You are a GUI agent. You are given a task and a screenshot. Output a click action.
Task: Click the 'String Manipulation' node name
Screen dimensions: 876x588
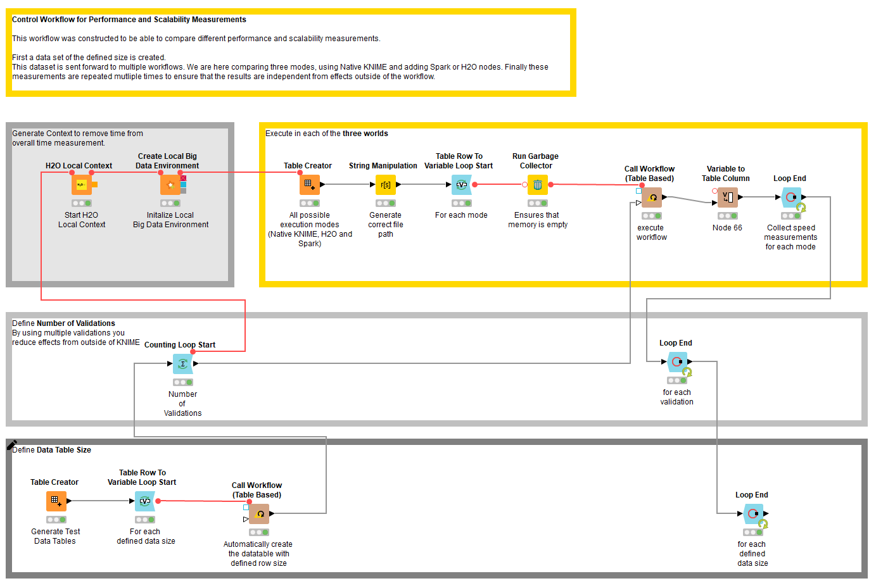pos(383,166)
